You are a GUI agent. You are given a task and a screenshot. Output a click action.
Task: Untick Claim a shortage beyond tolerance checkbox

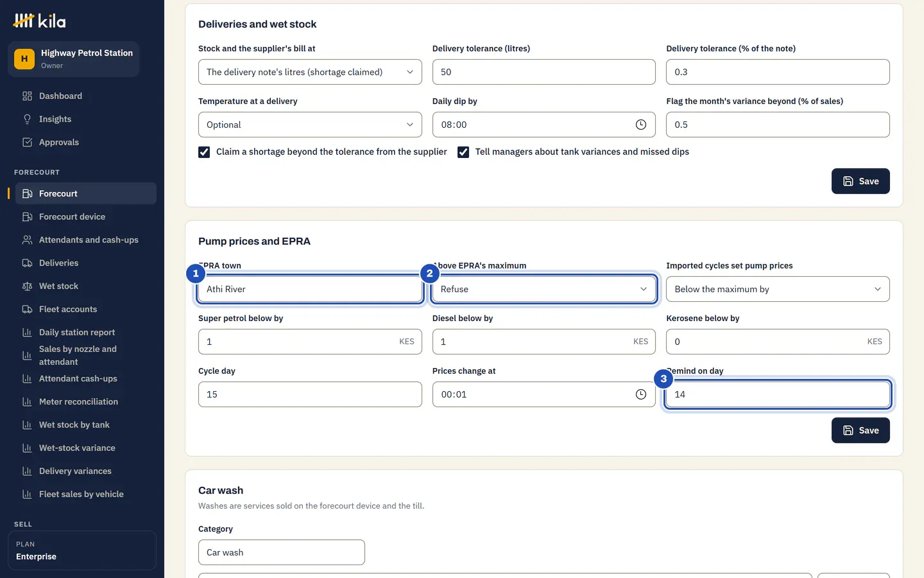[x=204, y=152]
